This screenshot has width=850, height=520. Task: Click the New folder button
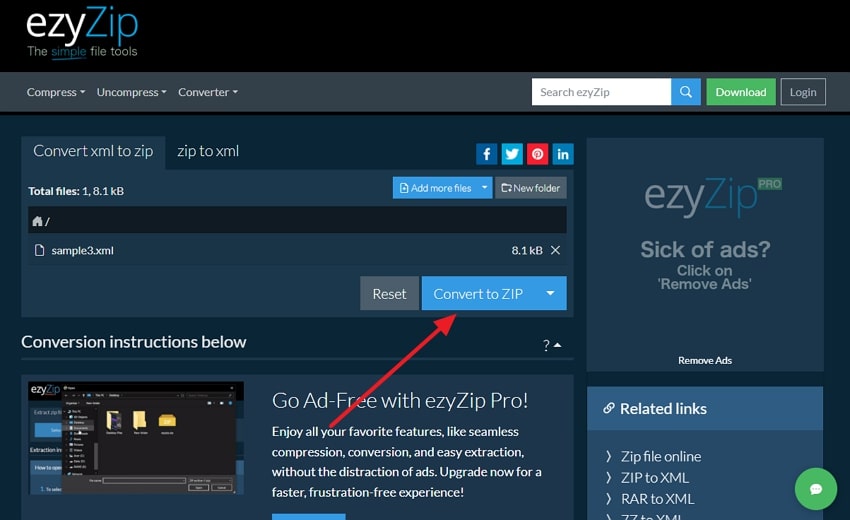click(x=531, y=188)
